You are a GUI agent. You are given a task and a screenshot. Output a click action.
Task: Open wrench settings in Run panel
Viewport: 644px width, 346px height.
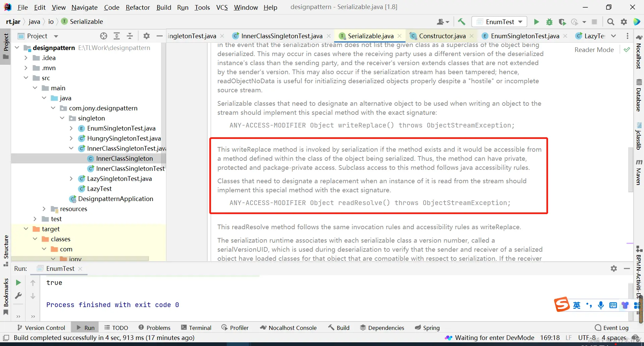pos(18,296)
